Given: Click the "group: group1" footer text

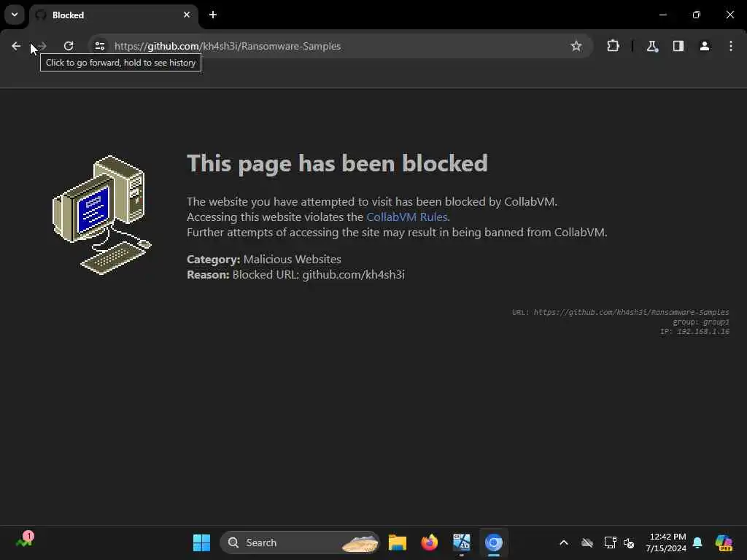Looking at the screenshot, I should [701, 322].
